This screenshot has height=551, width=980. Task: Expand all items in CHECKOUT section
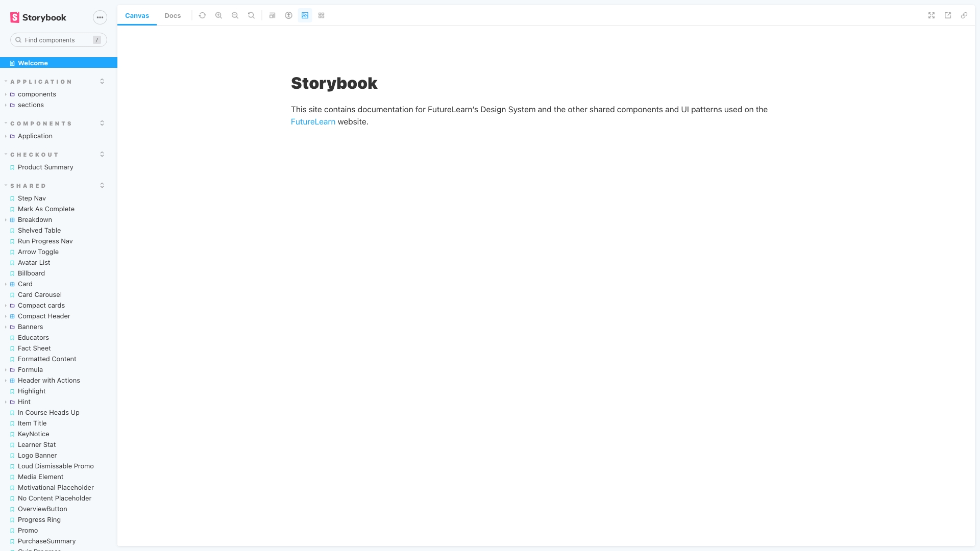tap(102, 155)
